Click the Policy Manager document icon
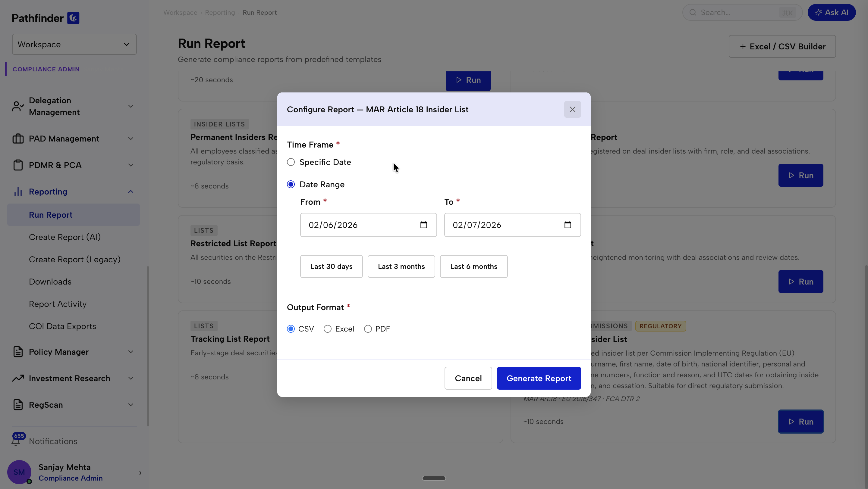The height and width of the screenshot is (489, 868). click(18, 352)
